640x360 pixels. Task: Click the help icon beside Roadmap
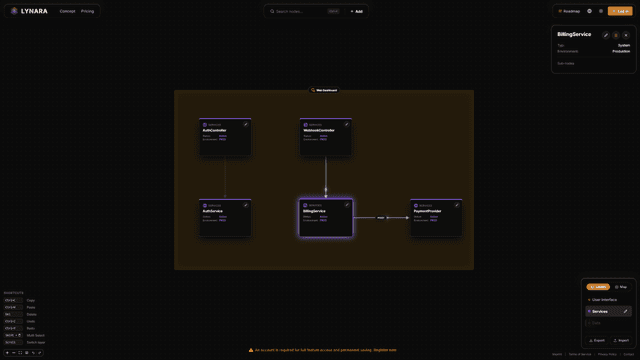(x=589, y=11)
